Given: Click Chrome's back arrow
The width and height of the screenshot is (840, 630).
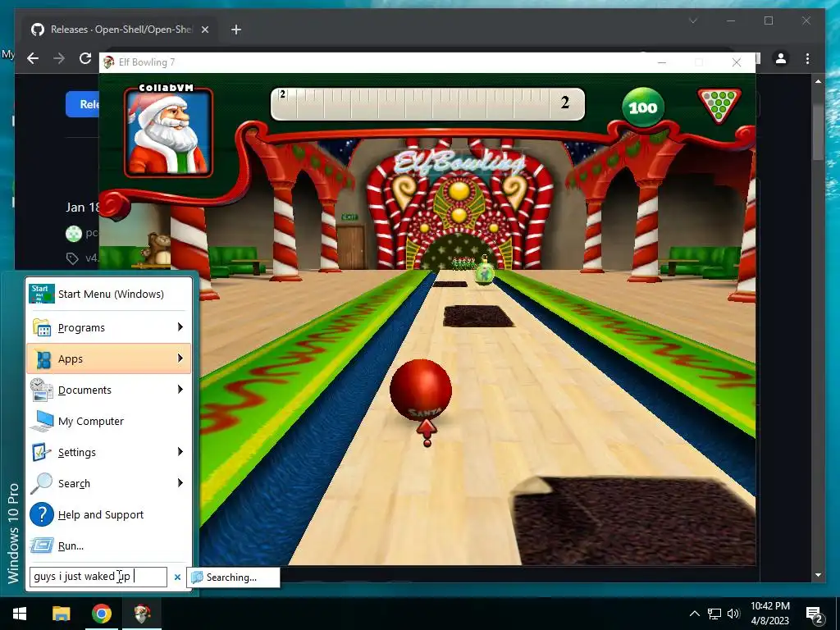Looking at the screenshot, I should point(33,58).
